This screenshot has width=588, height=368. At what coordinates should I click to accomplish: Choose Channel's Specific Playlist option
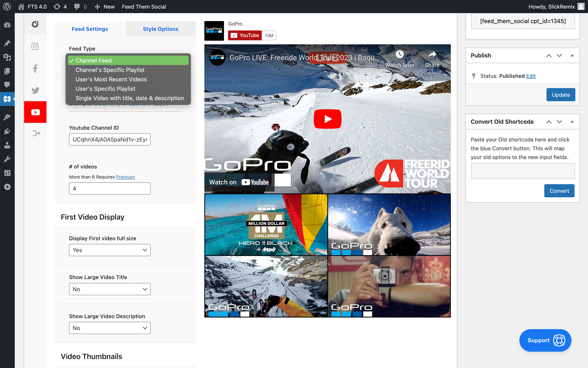tap(128, 70)
